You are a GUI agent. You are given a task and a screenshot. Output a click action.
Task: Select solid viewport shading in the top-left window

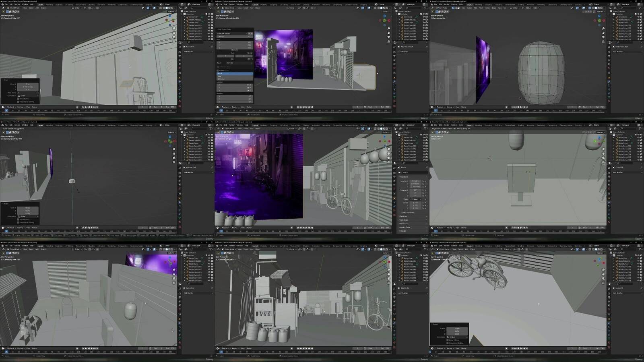166,8
